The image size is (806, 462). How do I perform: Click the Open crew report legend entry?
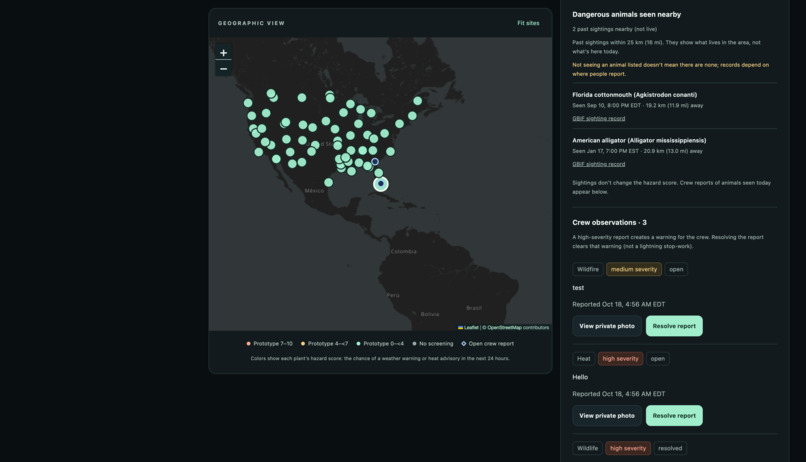pyautogui.click(x=488, y=344)
